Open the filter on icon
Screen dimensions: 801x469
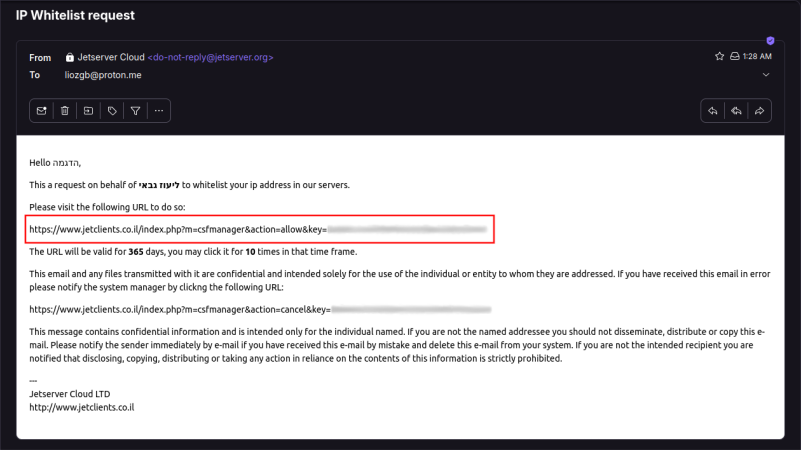point(135,111)
